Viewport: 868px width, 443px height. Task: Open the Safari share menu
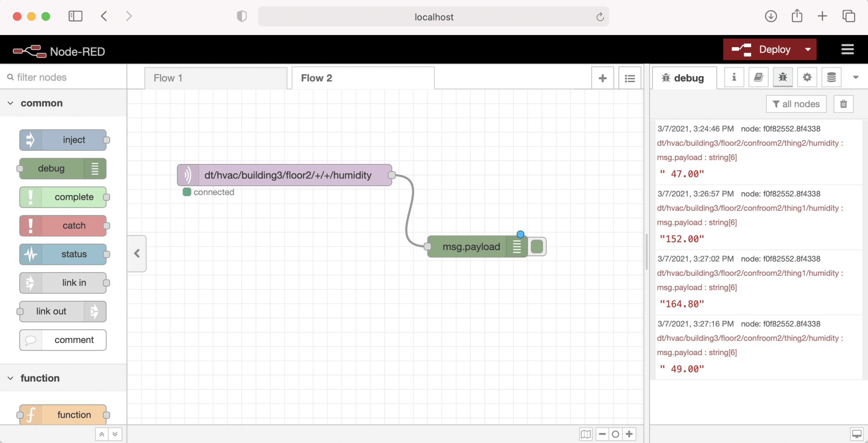click(797, 16)
